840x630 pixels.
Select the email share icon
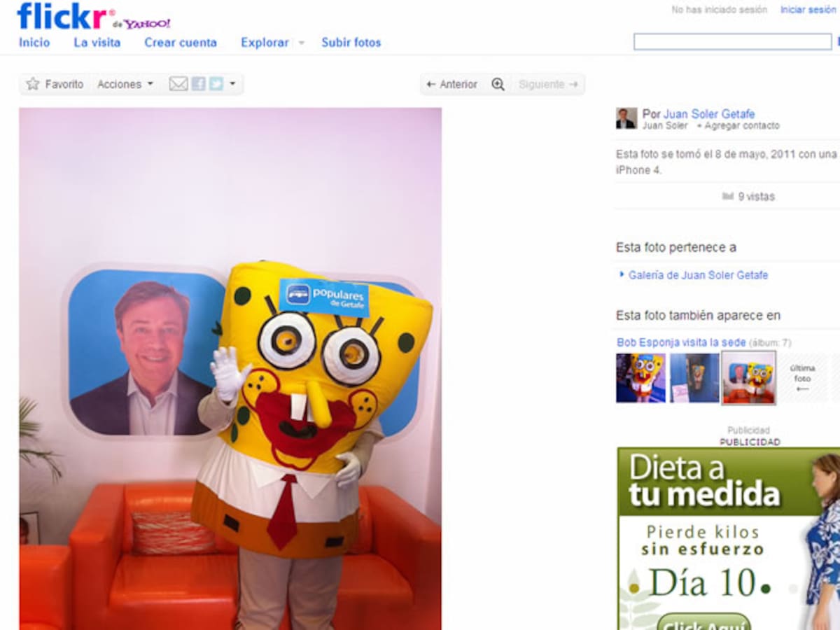(179, 84)
